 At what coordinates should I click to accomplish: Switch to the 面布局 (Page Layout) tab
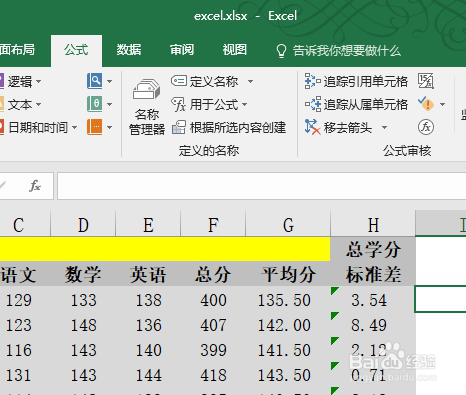tap(17, 50)
